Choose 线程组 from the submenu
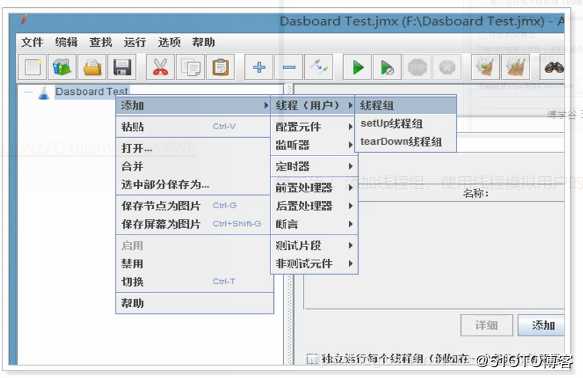The width and height of the screenshot is (583, 378). pyautogui.click(x=406, y=106)
